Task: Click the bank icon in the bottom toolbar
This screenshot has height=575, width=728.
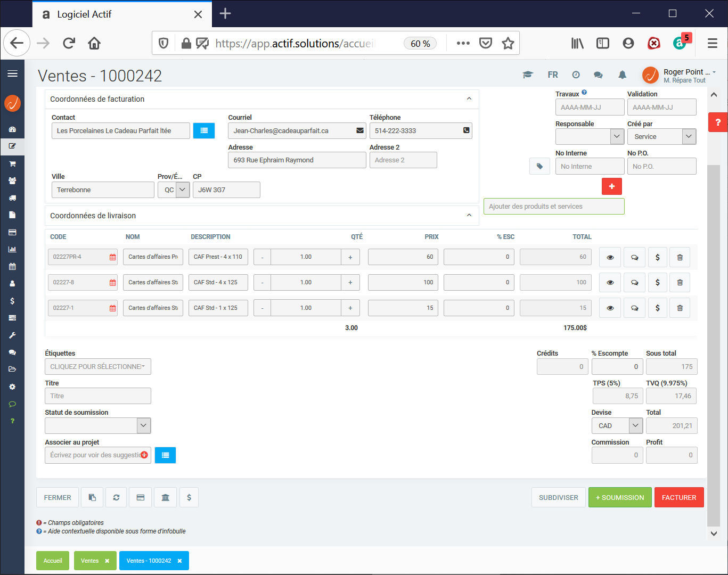Action: 165,498
